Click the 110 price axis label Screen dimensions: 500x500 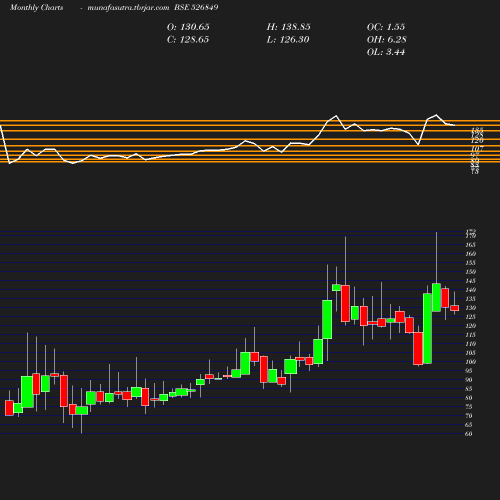(470, 344)
